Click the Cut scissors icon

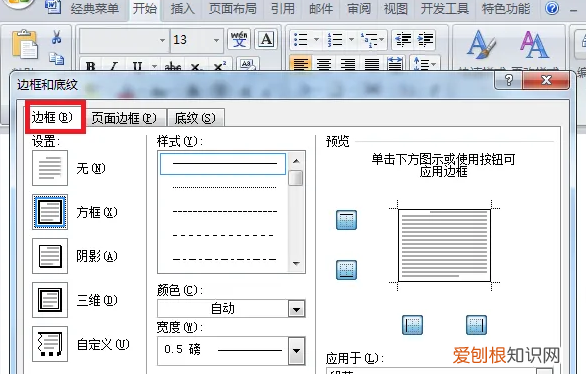coord(56,37)
